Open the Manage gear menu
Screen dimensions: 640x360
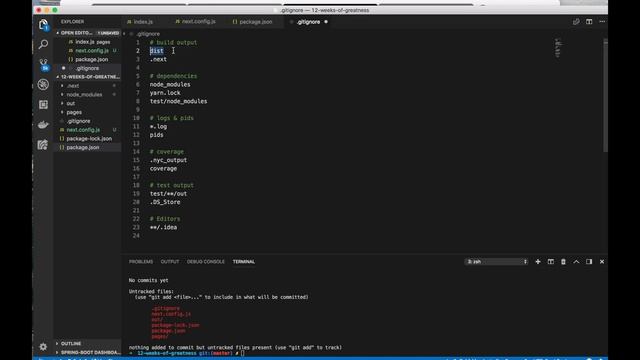(43, 347)
